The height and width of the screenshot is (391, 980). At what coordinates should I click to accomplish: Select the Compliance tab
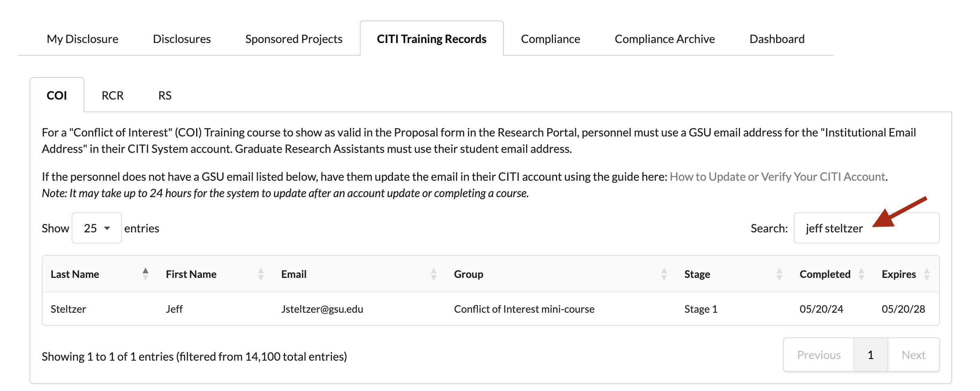pos(550,39)
